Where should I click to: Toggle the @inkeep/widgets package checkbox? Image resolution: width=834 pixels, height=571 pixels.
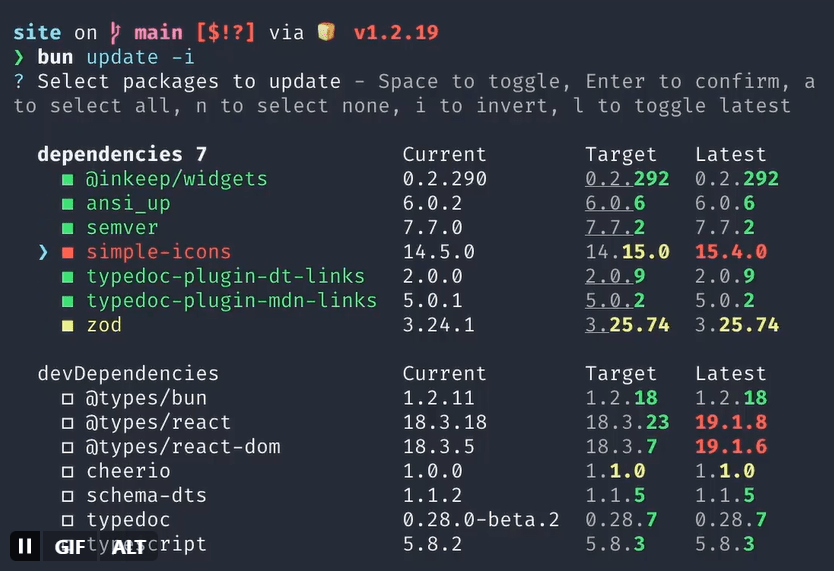68,180
